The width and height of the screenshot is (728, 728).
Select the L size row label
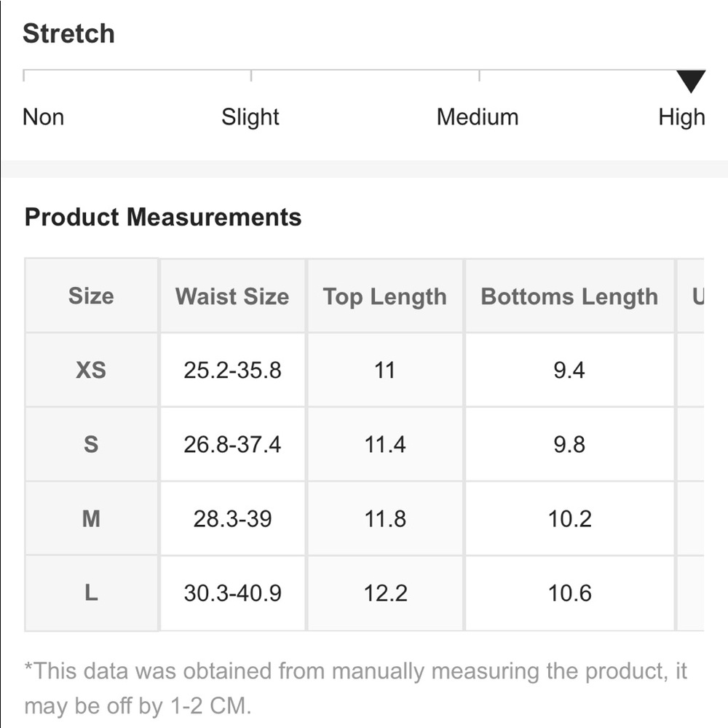click(91, 593)
